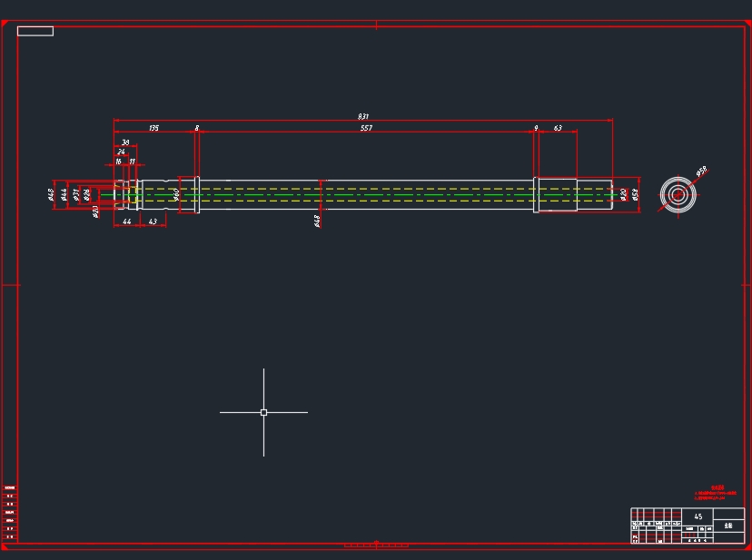
Task: Select the ø44 diameter dimension
Action: 64,194
